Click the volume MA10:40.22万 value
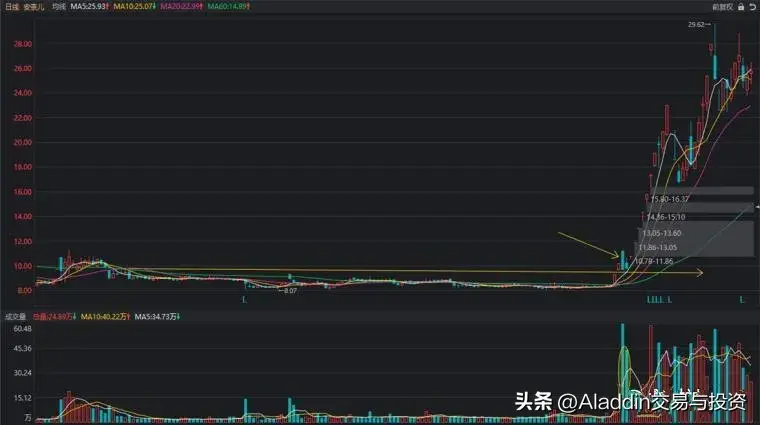Screen dimensions: 760x425 click(105, 316)
